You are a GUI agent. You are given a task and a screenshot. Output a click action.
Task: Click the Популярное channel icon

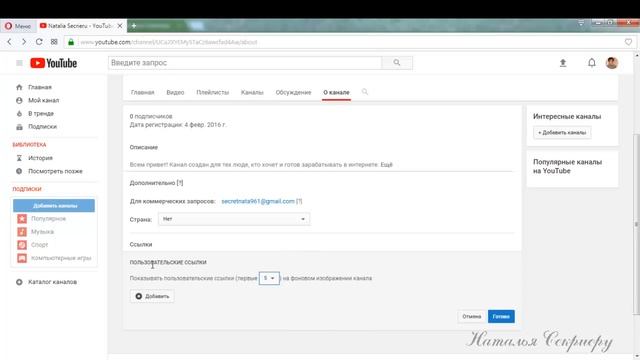pyautogui.click(x=22, y=219)
